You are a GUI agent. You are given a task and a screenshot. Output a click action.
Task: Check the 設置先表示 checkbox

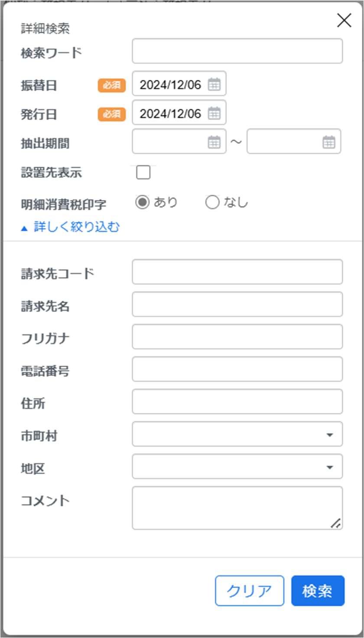tap(143, 173)
